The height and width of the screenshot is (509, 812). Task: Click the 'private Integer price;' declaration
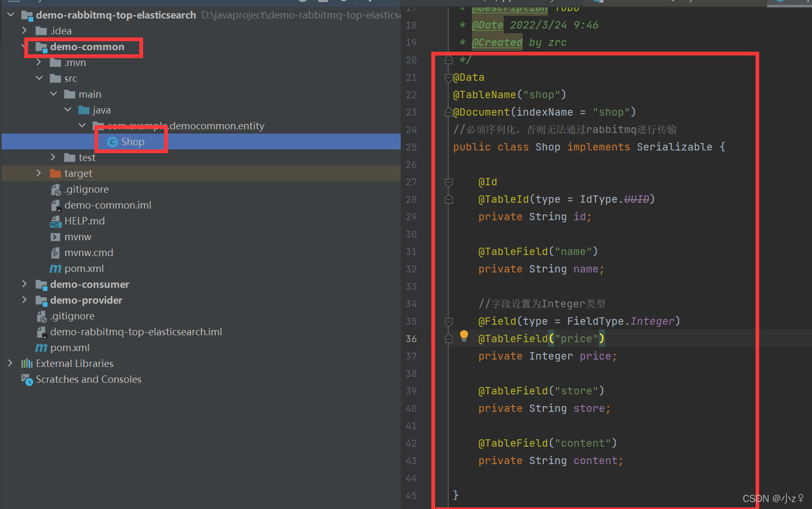pos(547,356)
